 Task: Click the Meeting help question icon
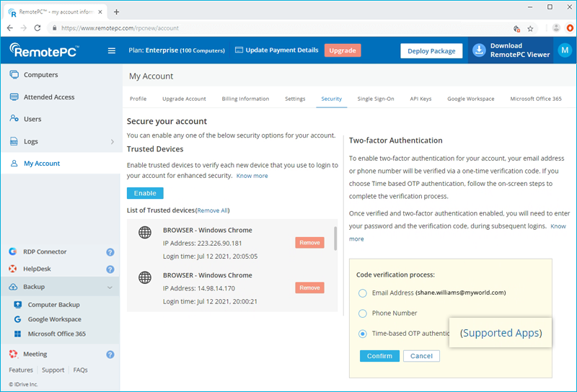(x=110, y=355)
